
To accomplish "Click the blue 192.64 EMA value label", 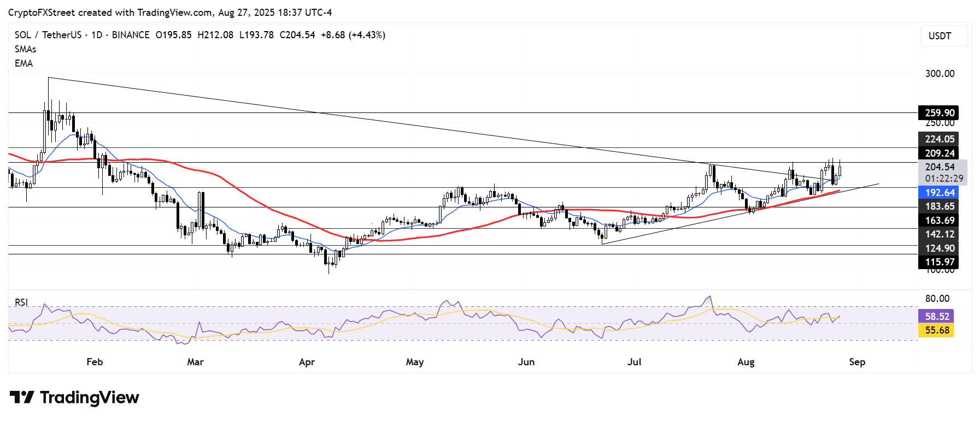I will 938,193.
